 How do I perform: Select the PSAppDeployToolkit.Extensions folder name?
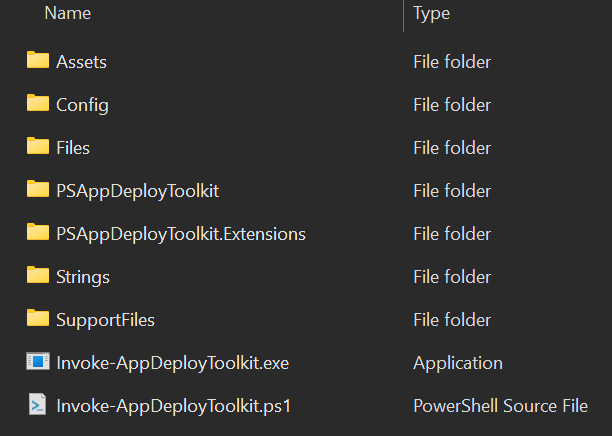[181, 234]
